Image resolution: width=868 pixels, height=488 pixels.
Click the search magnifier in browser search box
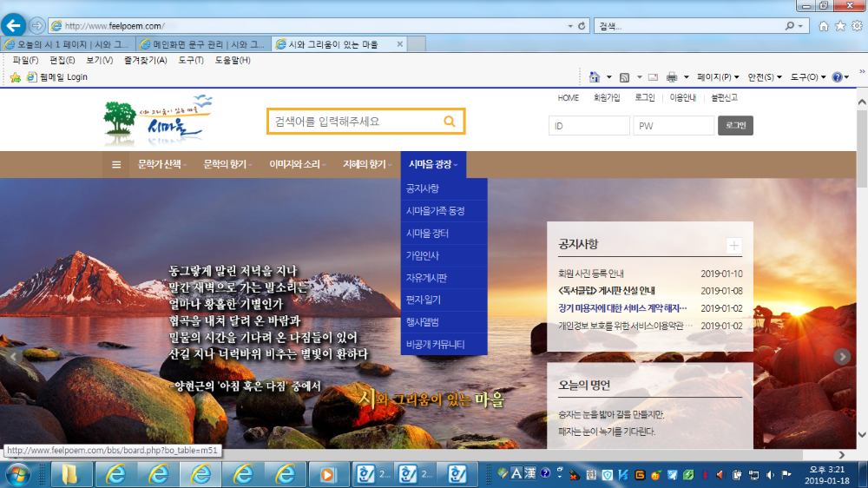789,26
